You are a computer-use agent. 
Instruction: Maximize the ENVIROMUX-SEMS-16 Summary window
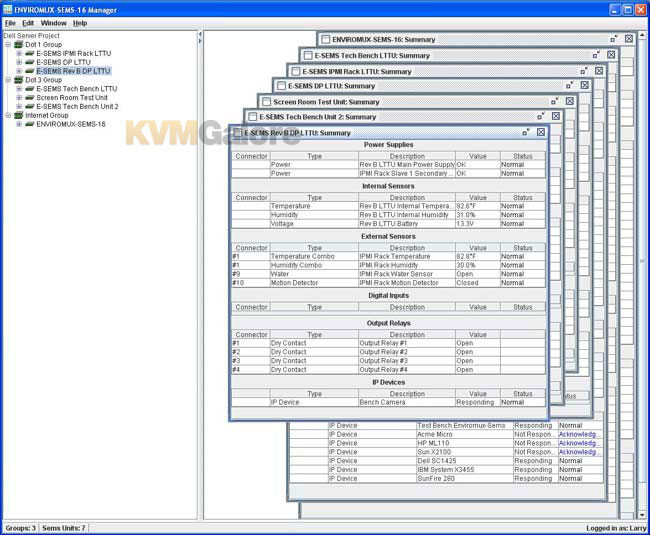[614, 39]
